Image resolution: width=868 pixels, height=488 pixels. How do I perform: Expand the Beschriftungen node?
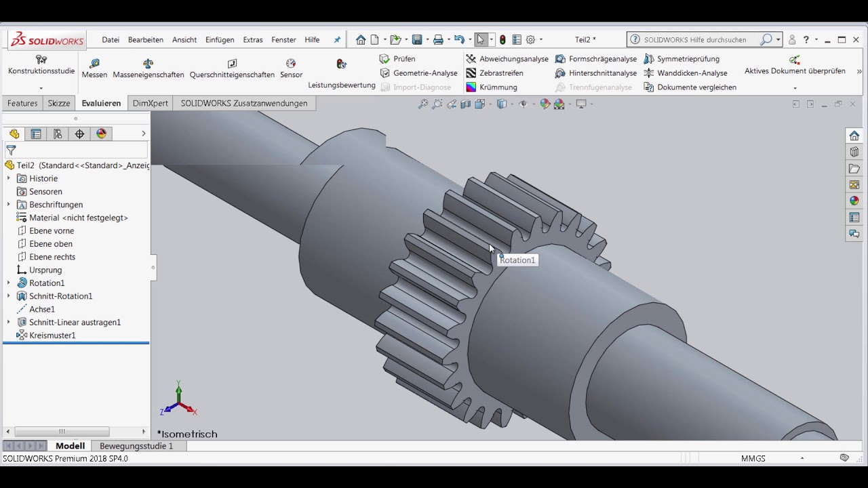pyautogui.click(x=9, y=205)
